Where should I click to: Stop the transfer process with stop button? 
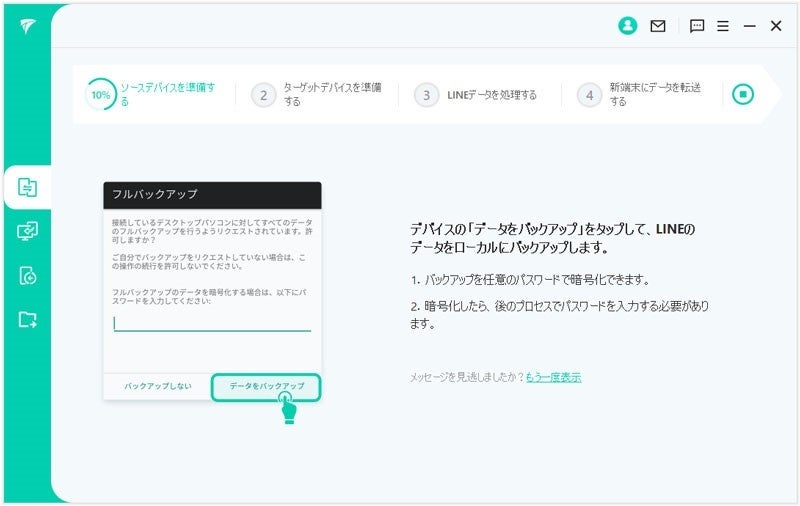pyautogui.click(x=743, y=94)
